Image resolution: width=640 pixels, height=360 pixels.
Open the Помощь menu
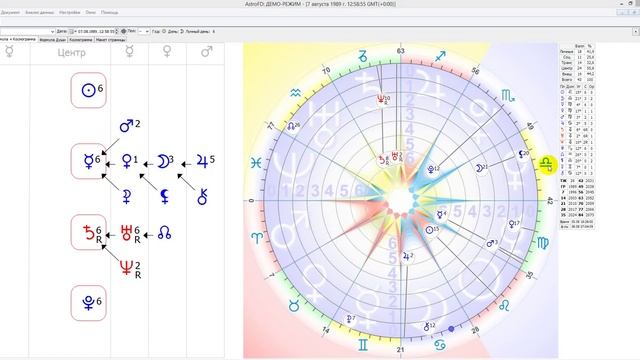[109, 13]
